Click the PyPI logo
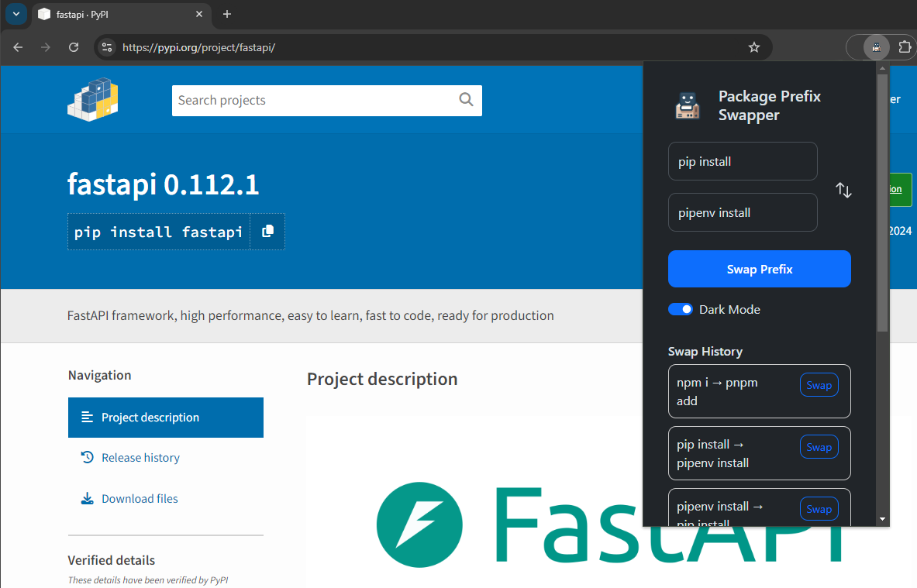Image resolution: width=917 pixels, height=588 pixels. (93, 99)
